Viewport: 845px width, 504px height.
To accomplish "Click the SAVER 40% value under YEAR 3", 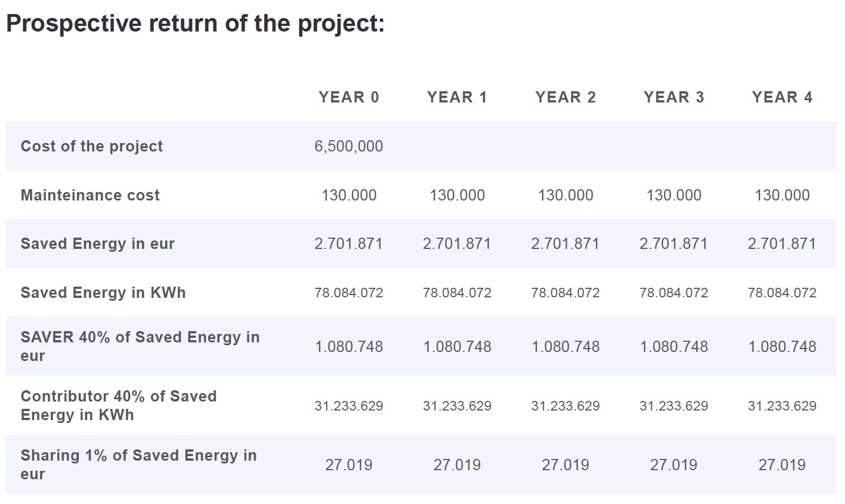I will (674, 347).
